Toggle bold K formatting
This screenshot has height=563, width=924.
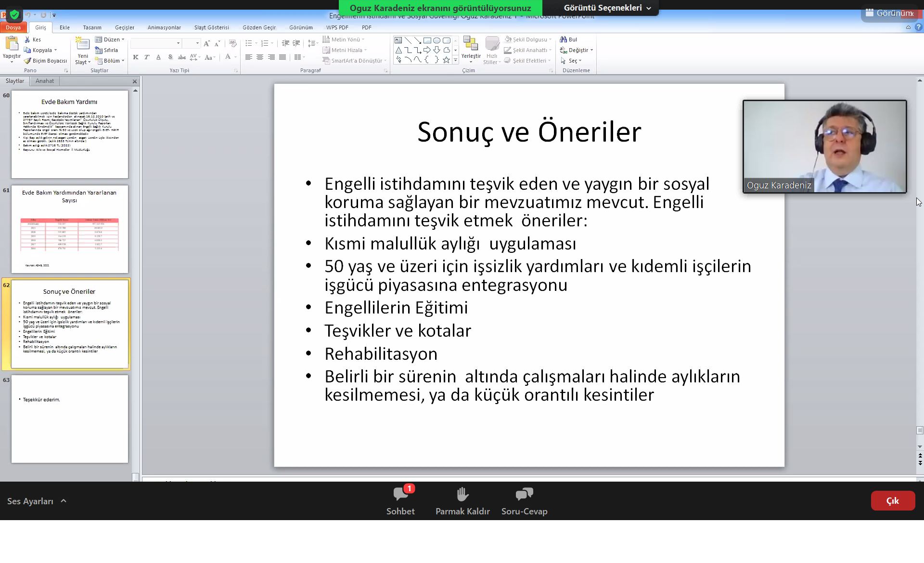(x=136, y=57)
